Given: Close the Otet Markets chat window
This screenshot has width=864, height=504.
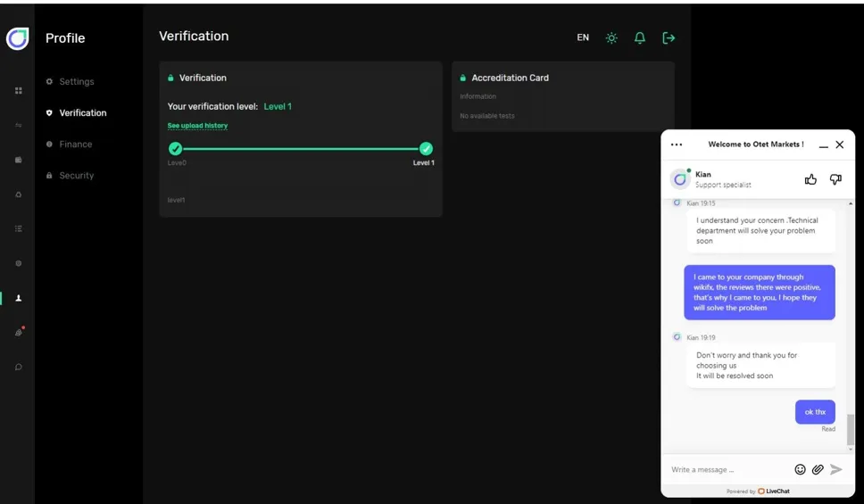Looking at the screenshot, I should tap(840, 145).
